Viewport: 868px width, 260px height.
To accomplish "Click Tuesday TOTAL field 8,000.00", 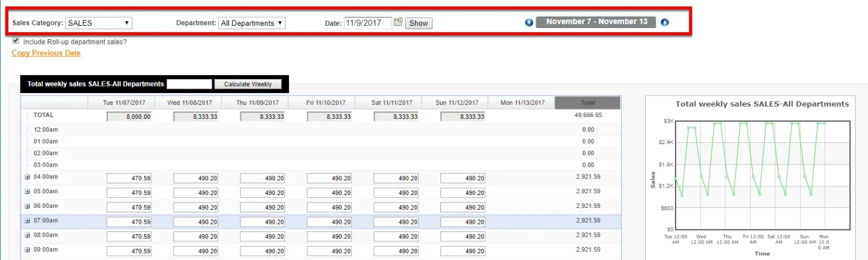I will coord(129,117).
